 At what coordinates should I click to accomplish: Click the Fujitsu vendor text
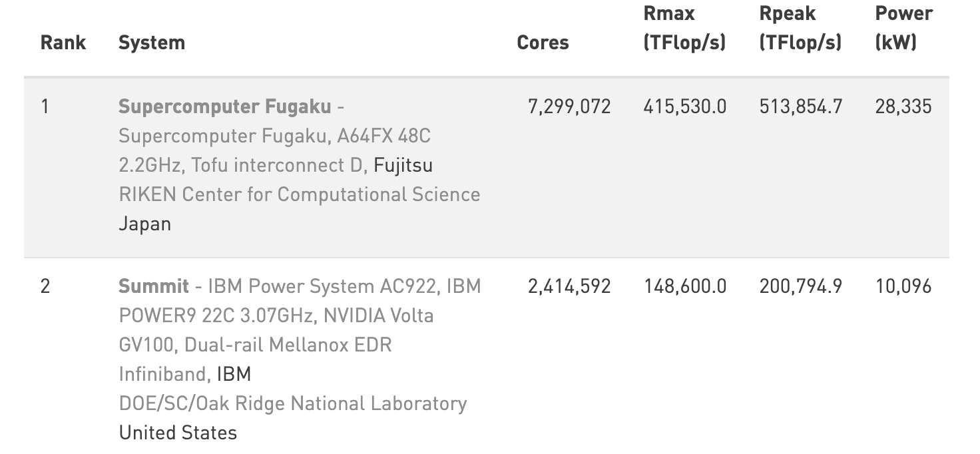(403, 165)
